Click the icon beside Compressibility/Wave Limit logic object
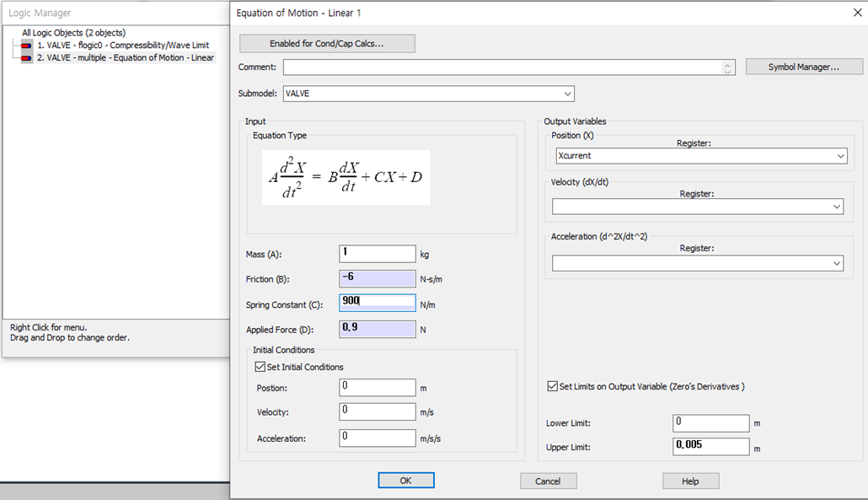The height and width of the screenshot is (500, 868). pyautogui.click(x=26, y=46)
